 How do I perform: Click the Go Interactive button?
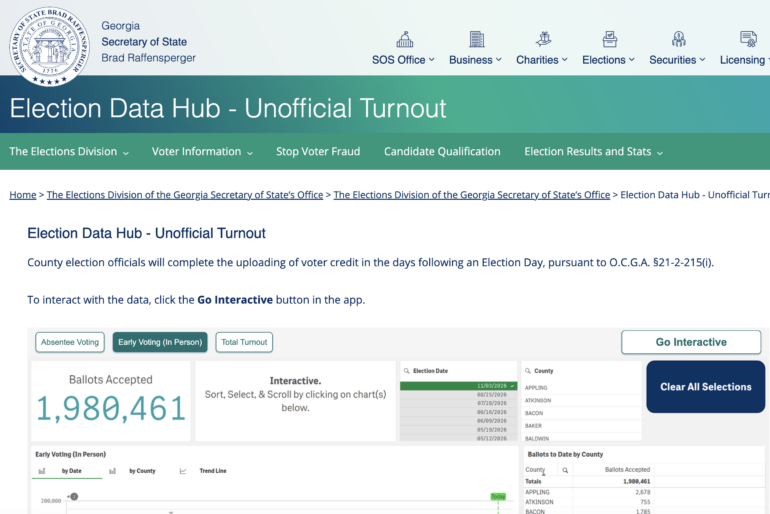pyautogui.click(x=691, y=342)
